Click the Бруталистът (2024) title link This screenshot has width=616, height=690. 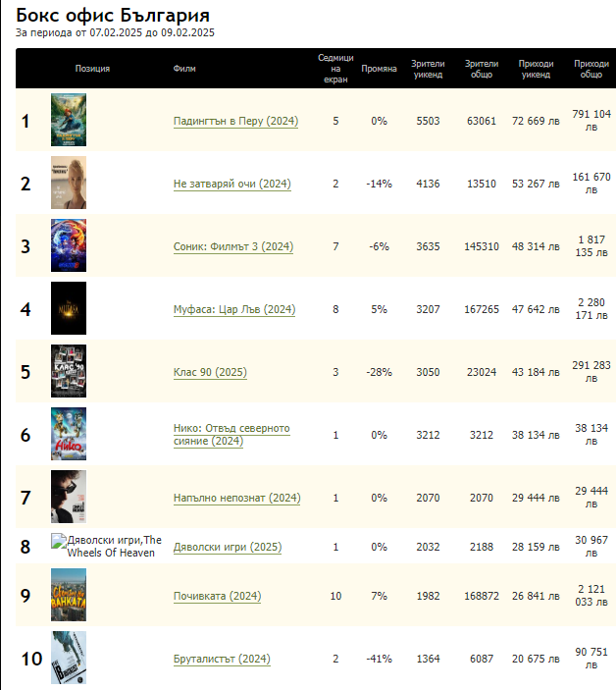pos(221,659)
